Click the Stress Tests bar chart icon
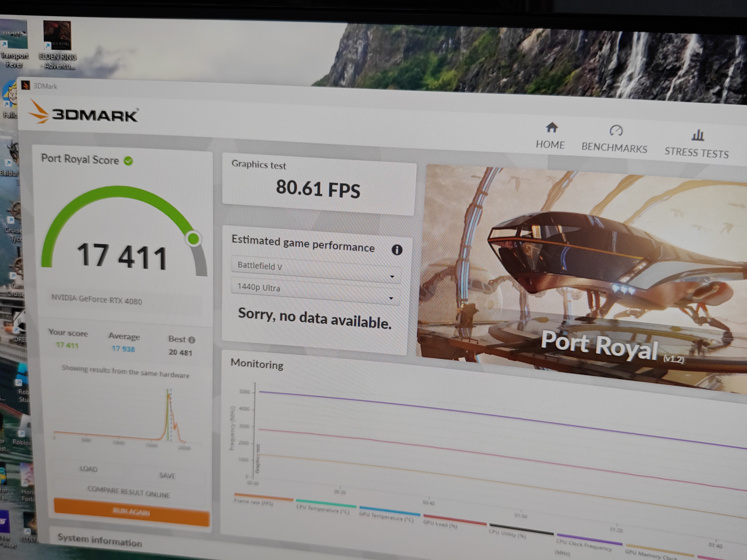The image size is (747, 560). click(697, 135)
